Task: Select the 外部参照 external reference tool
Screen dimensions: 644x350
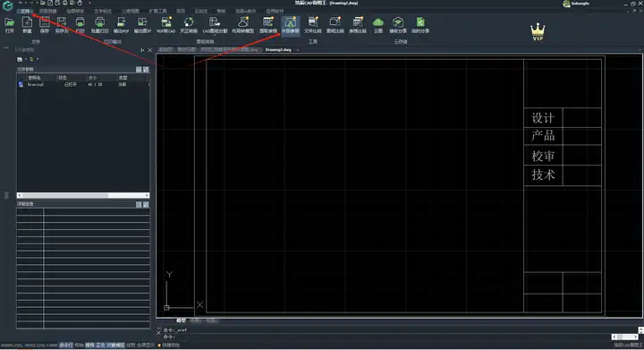Action: [x=291, y=25]
